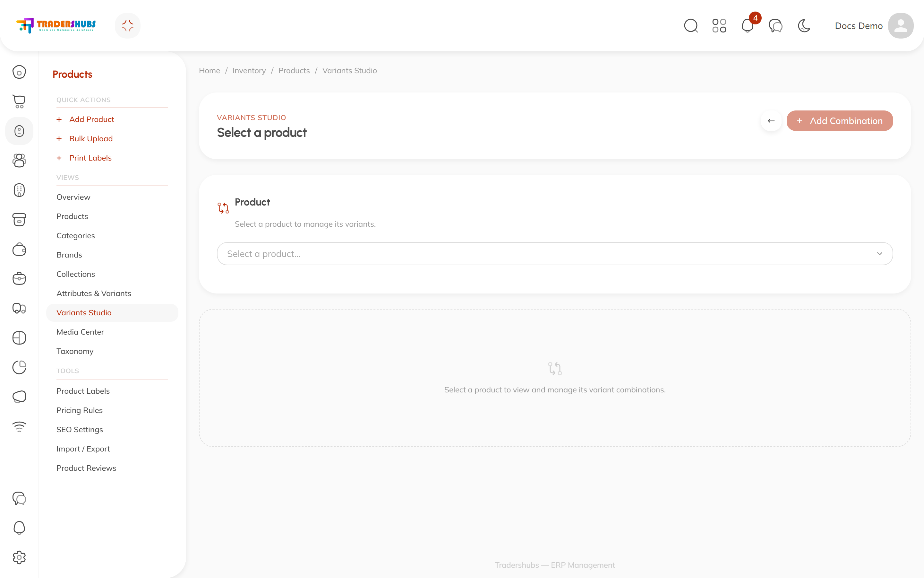Image resolution: width=924 pixels, height=578 pixels.
Task: Open Taxonomy menu item
Action: 75,351
